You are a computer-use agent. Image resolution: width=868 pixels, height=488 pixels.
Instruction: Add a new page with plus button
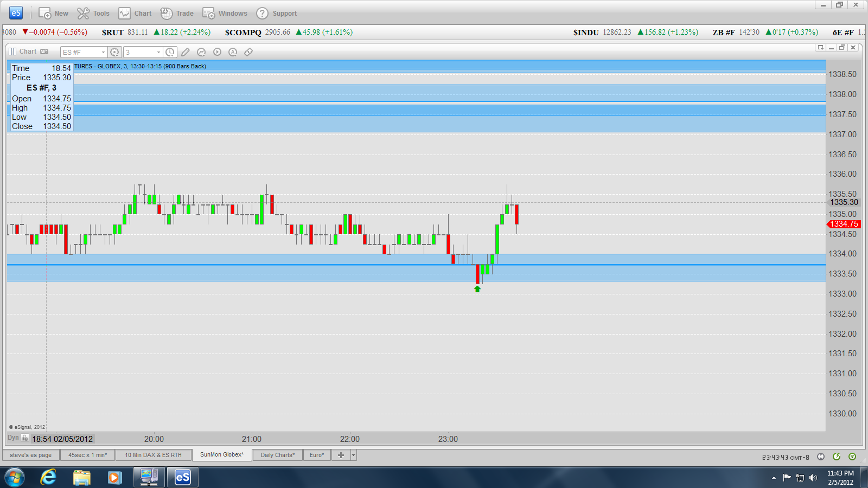pos(341,455)
